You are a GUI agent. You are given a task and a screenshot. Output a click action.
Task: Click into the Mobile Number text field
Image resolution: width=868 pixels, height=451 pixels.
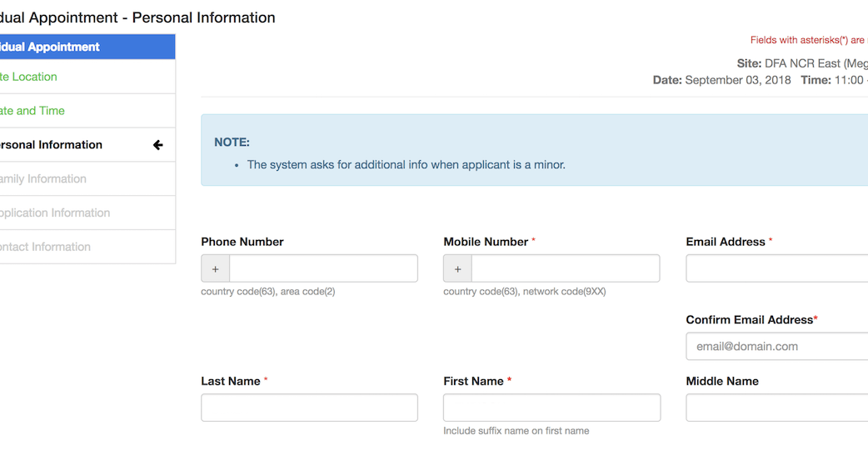click(565, 269)
